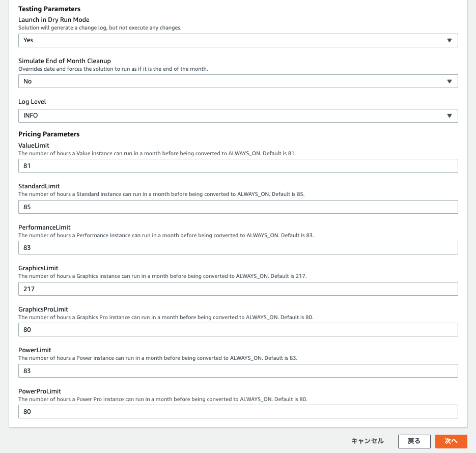Screen dimensions: 476x453
Task: Open the Log Level dropdown showing INFO
Action: (238, 116)
